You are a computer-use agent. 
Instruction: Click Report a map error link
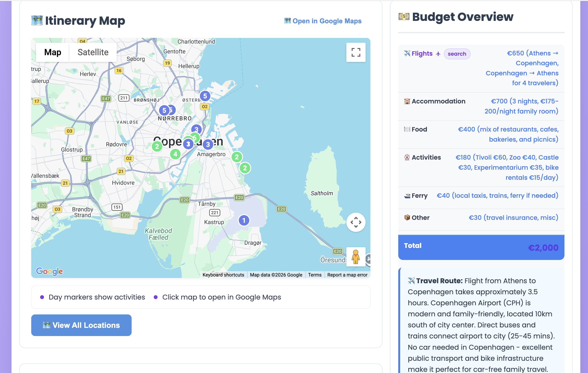coord(347,275)
